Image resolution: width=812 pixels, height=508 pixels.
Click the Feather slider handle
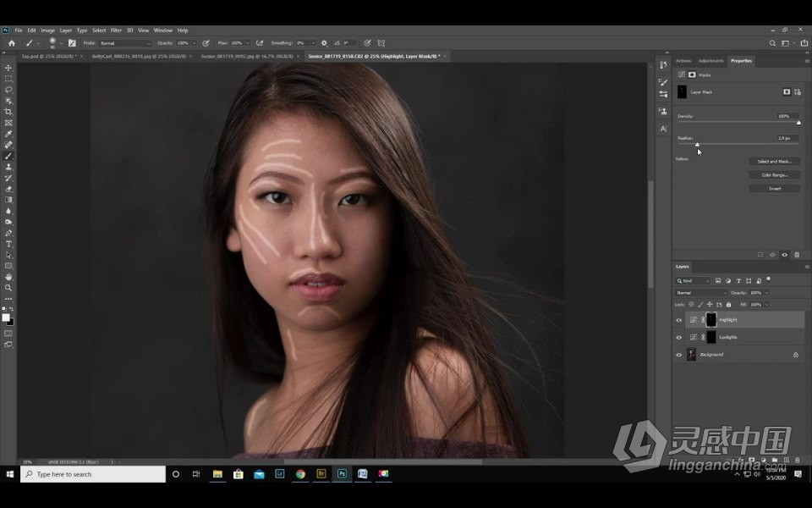click(697, 145)
